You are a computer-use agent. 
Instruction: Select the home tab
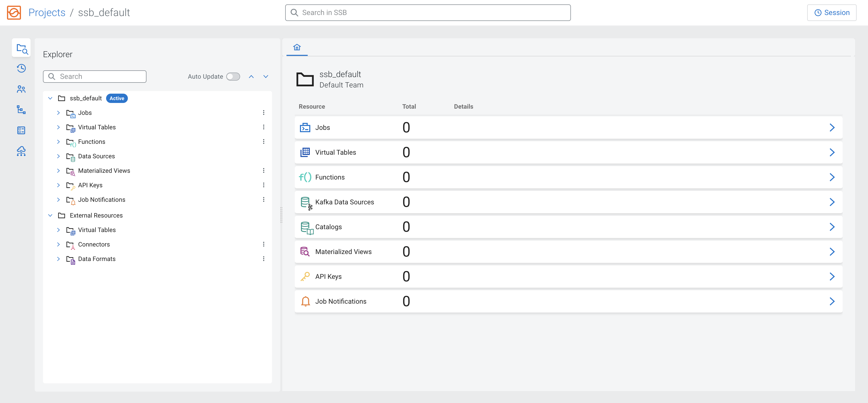click(x=297, y=47)
